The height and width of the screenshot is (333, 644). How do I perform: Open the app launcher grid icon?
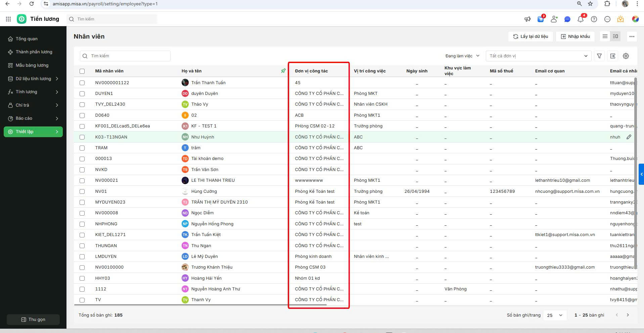pyautogui.click(x=8, y=19)
